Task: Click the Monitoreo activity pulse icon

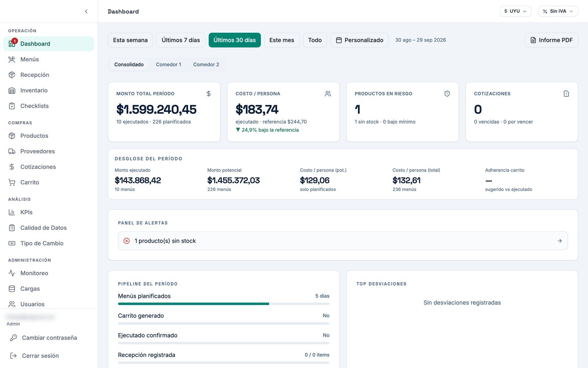Action: [x=12, y=273]
